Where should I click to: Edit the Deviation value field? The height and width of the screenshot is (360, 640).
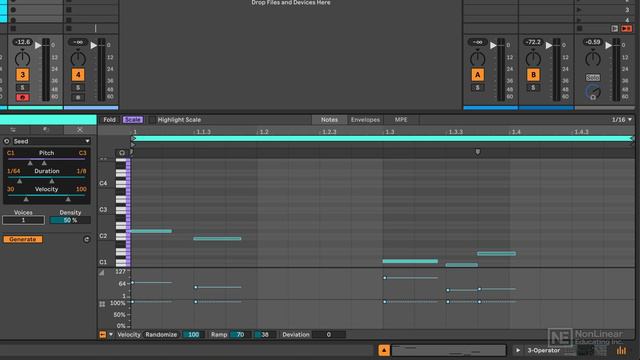329,335
